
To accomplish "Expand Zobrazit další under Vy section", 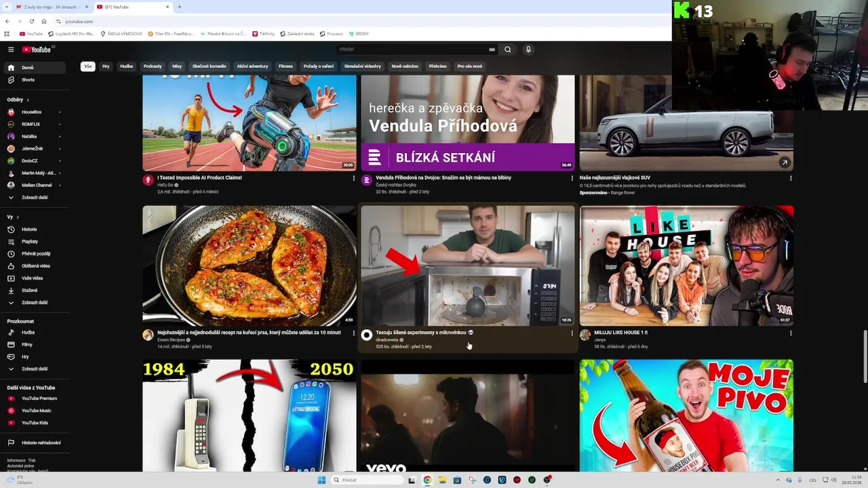I will [34, 303].
